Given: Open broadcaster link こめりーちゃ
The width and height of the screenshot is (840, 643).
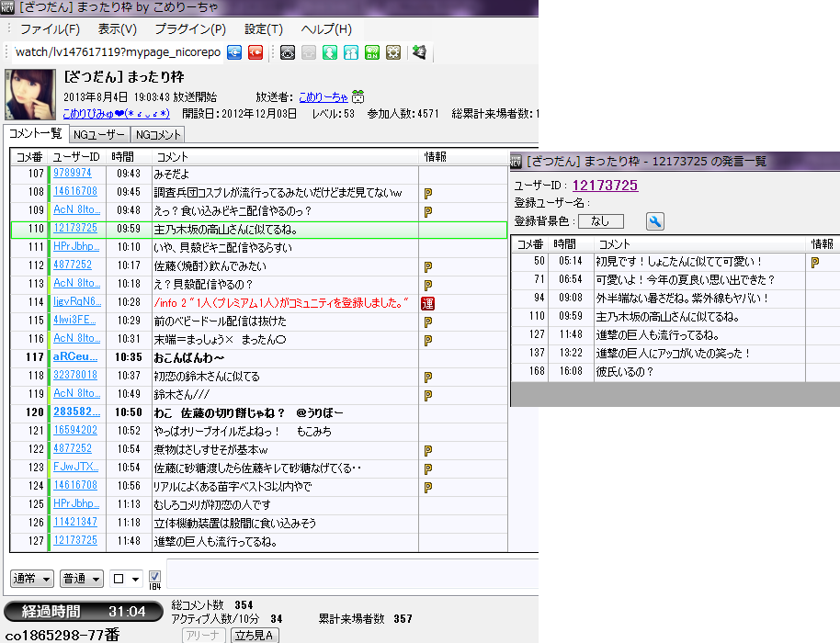Looking at the screenshot, I should click(324, 96).
